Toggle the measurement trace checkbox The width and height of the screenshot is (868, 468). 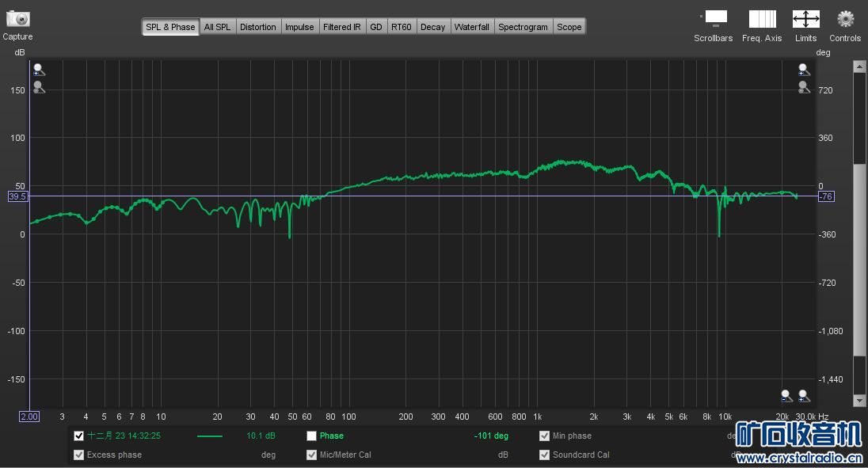78,436
